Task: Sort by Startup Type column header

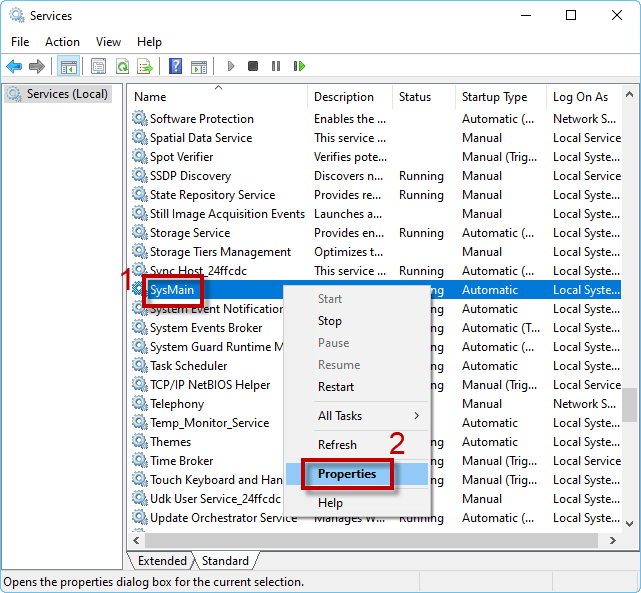Action: pos(501,97)
